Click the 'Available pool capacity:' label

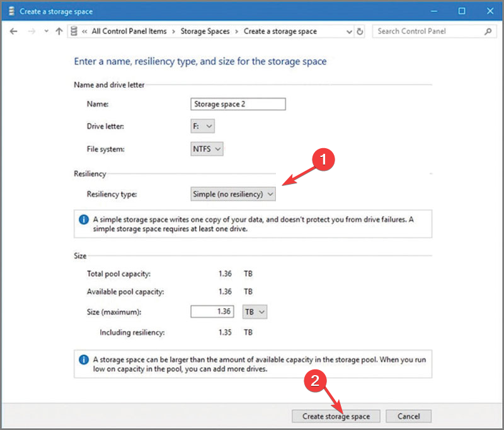[x=125, y=292]
